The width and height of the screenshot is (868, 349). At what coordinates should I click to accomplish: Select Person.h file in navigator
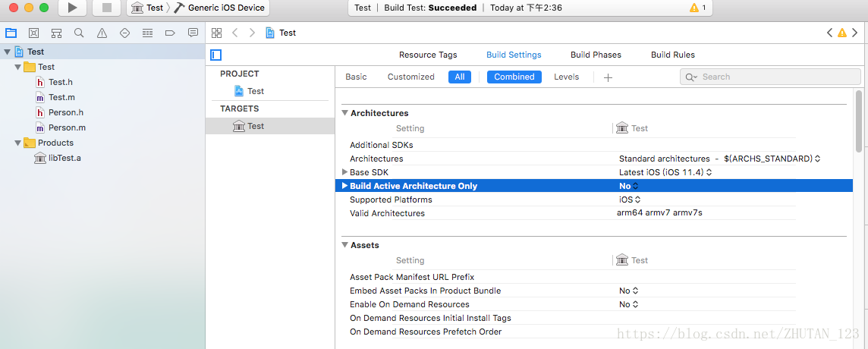60,112
